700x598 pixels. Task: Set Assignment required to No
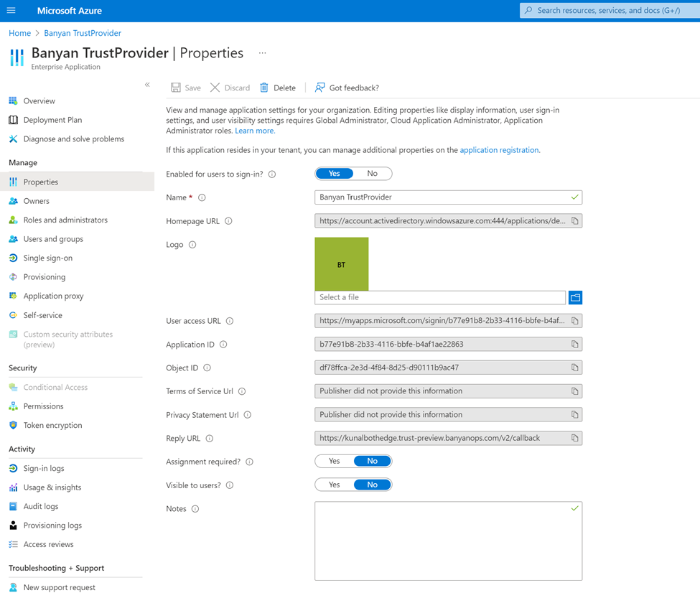point(373,461)
